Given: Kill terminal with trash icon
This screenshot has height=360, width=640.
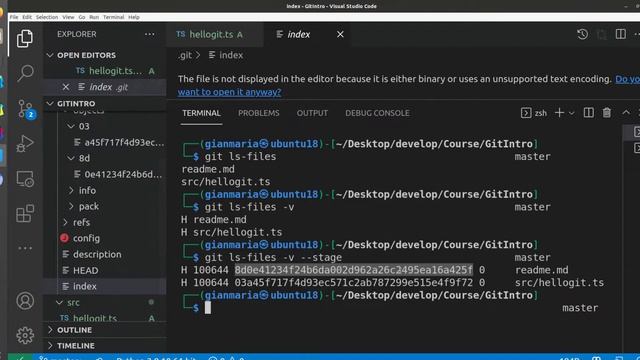Looking at the screenshot, I should 607,113.
